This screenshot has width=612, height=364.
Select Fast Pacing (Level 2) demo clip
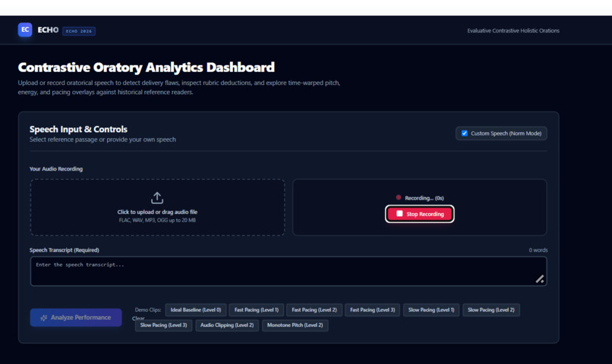314,310
